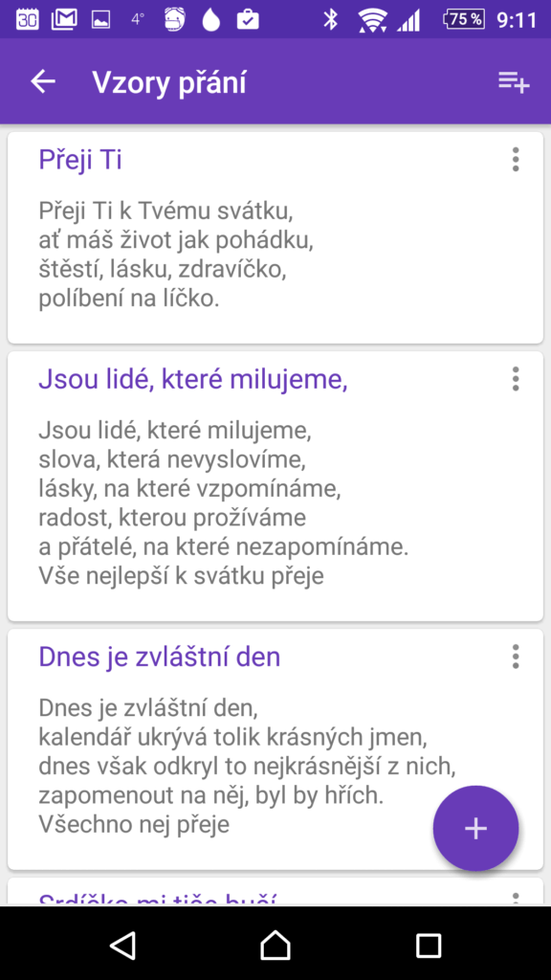Screen dimensions: 551x980
Task: Select the Přeji Ti card title
Action: coord(80,160)
